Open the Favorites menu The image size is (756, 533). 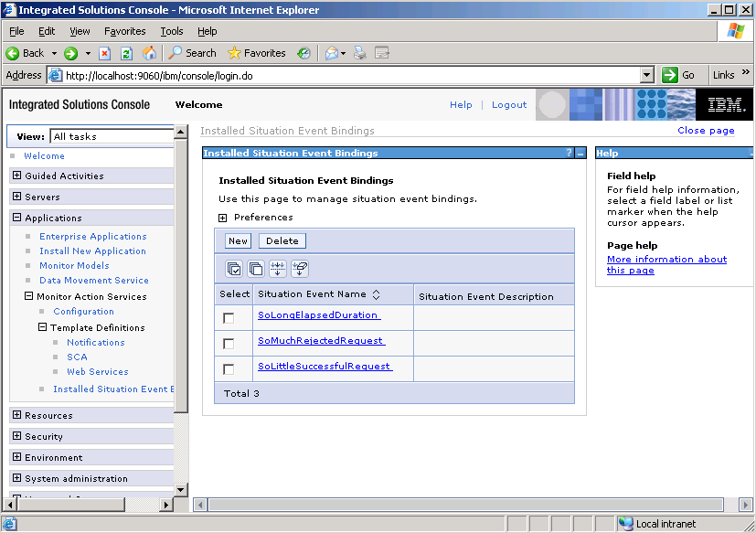coord(125,31)
